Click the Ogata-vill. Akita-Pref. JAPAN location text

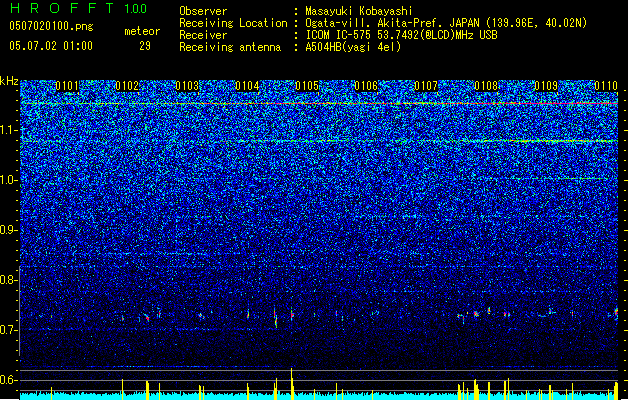click(446, 23)
